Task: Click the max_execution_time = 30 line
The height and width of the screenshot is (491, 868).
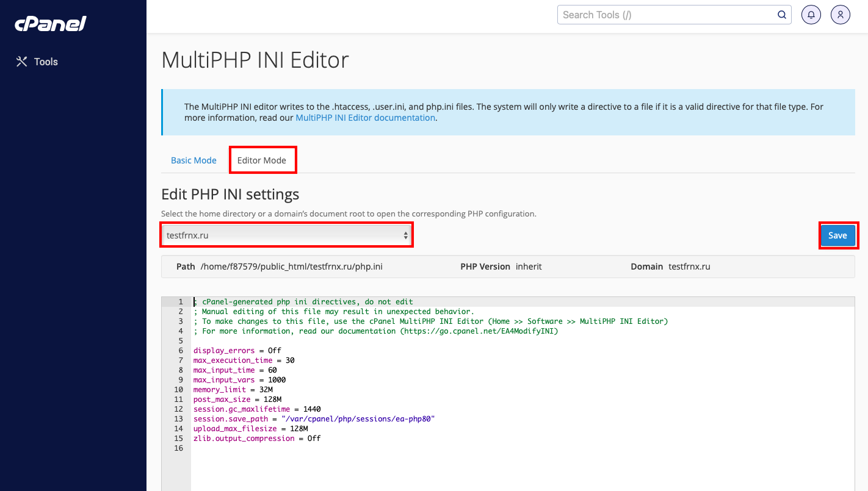Action: [244, 360]
